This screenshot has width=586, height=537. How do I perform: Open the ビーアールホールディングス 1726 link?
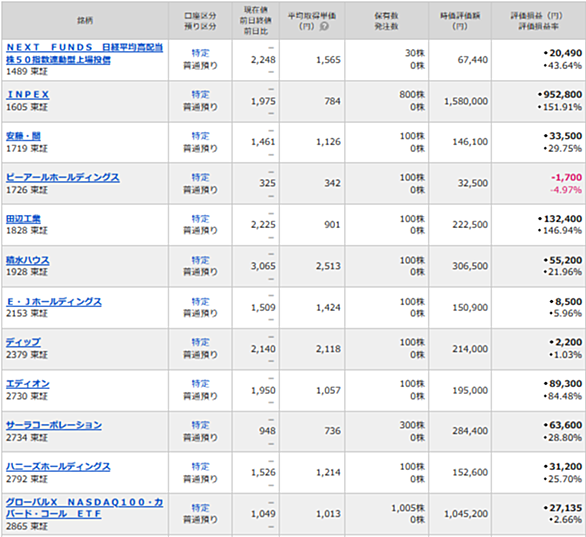(63, 178)
